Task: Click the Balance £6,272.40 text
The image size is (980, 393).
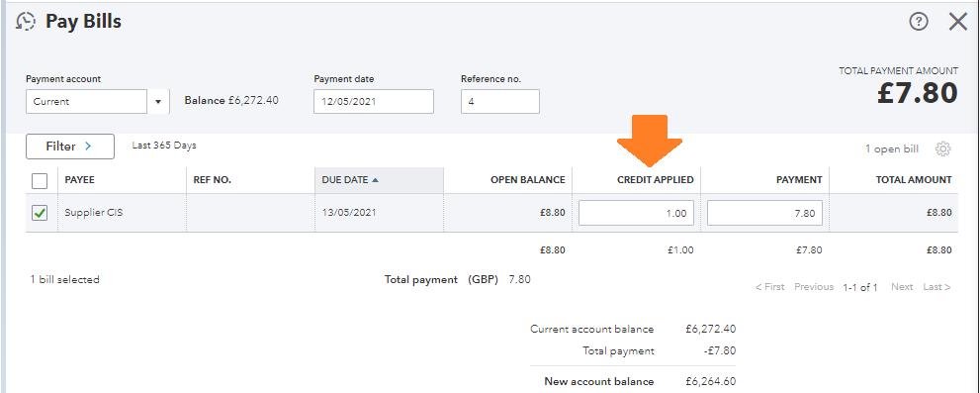Action: click(x=231, y=101)
